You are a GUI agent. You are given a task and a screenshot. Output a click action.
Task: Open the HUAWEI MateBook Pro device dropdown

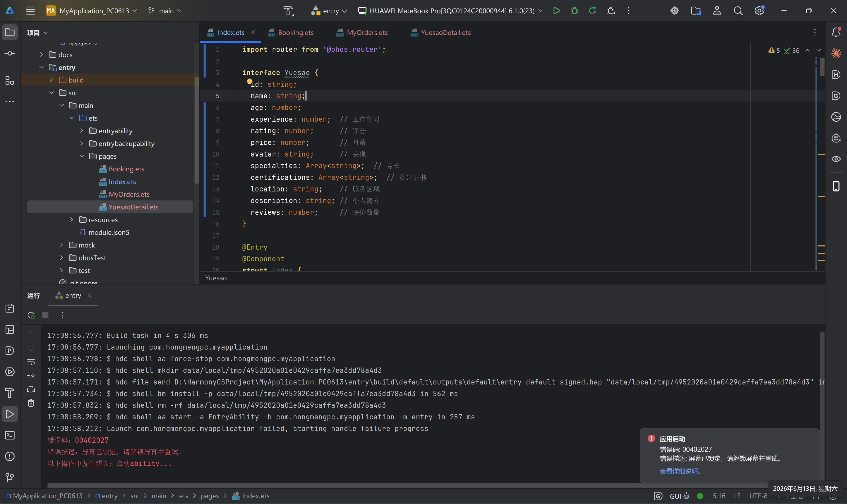(x=450, y=11)
